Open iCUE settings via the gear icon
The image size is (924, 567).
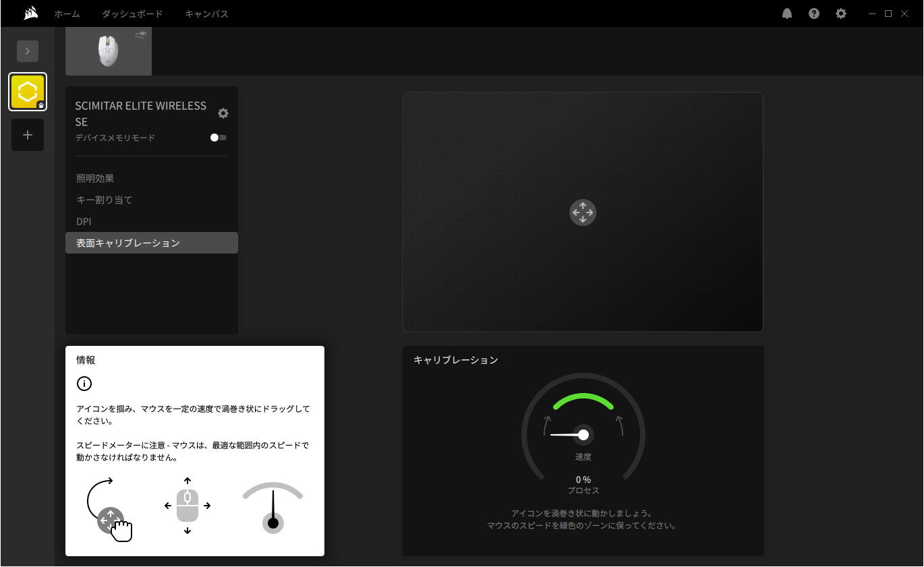coord(840,13)
